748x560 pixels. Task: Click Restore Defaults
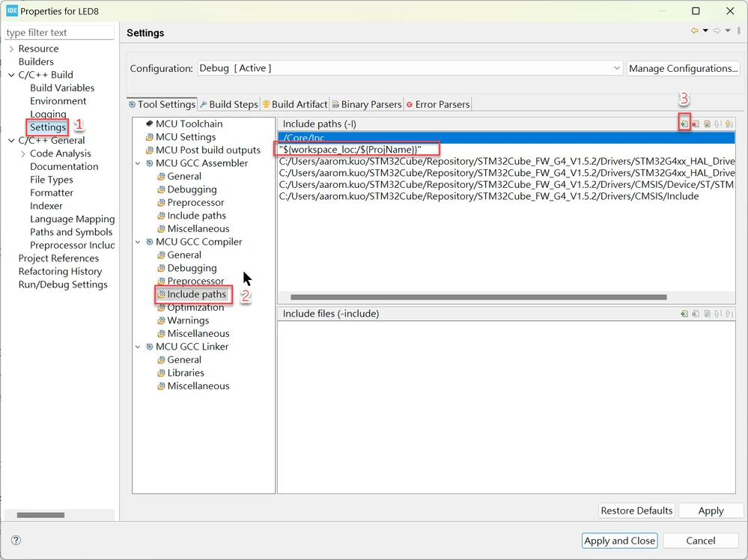click(x=636, y=511)
